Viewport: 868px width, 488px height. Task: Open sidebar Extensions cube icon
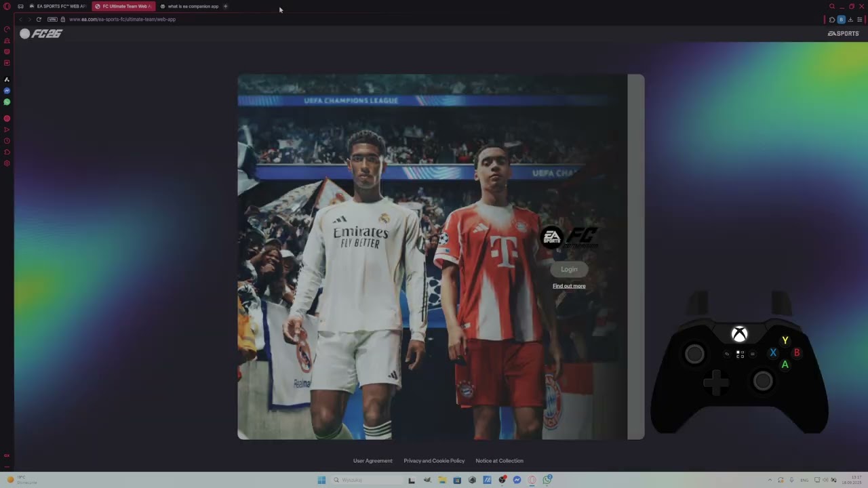7,152
